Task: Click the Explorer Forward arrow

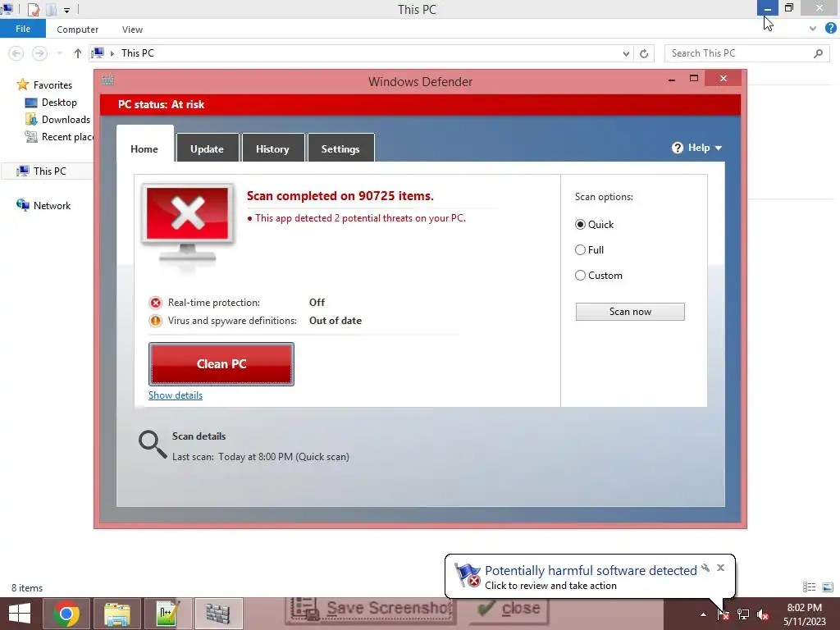Action: pyautogui.click(x=39, y=53)
